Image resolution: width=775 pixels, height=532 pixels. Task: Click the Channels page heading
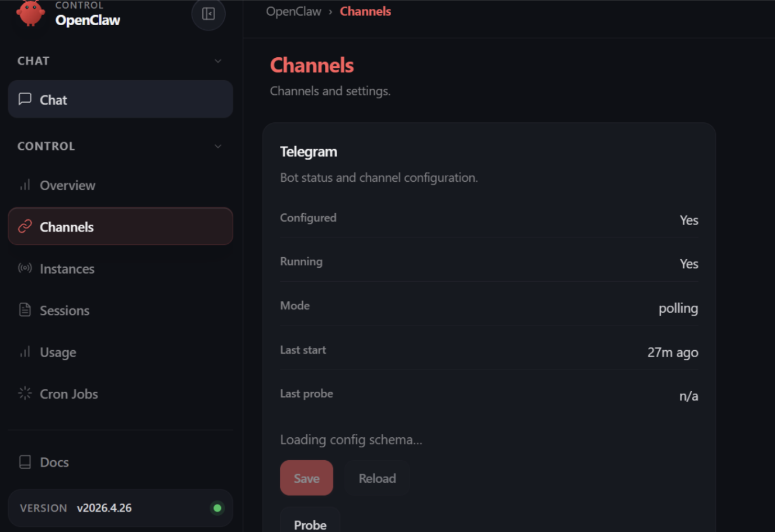[312, 65]
